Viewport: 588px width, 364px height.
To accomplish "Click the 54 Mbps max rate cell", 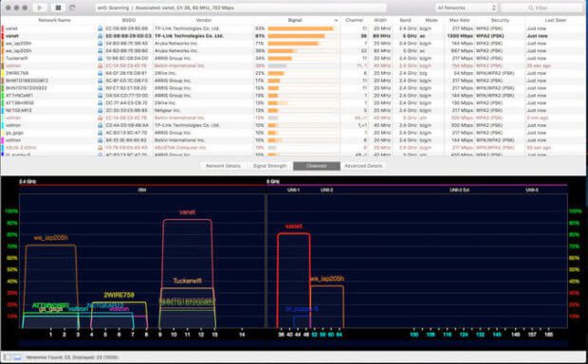I will [463, 73].
